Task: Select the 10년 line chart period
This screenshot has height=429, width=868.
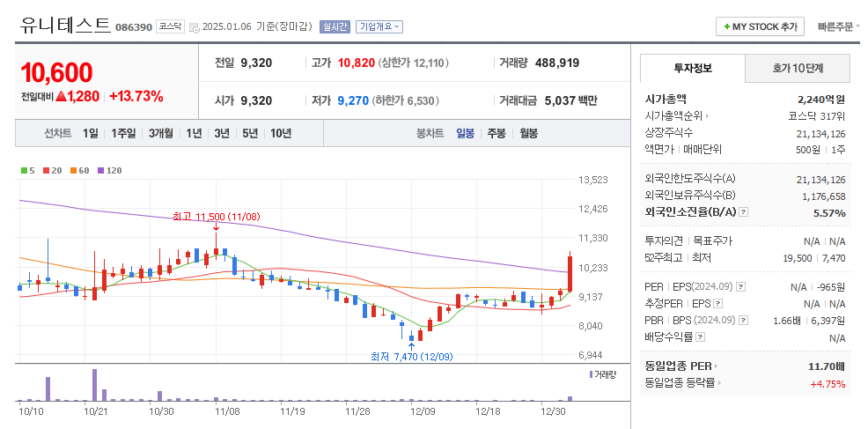Action: [x=281, y=133]
